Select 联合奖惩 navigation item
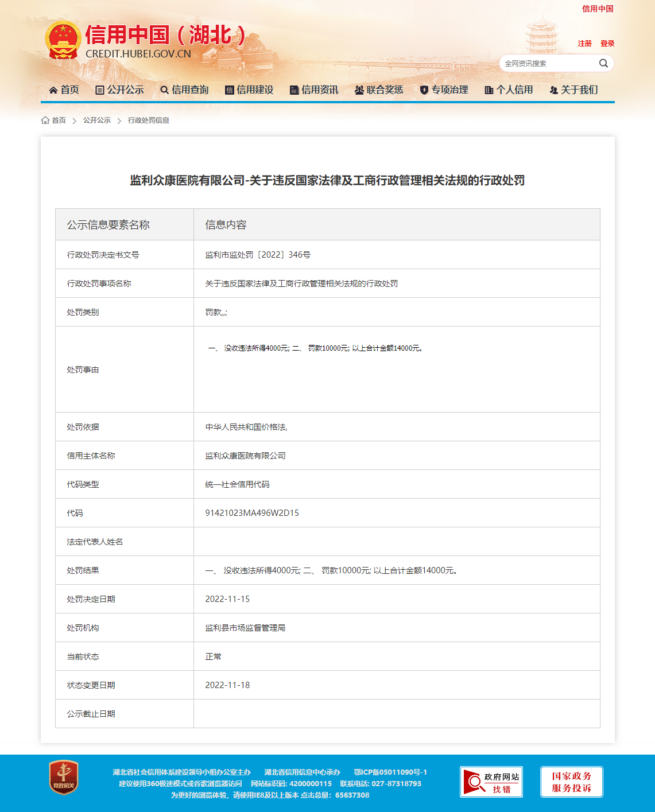 point(379,90)
